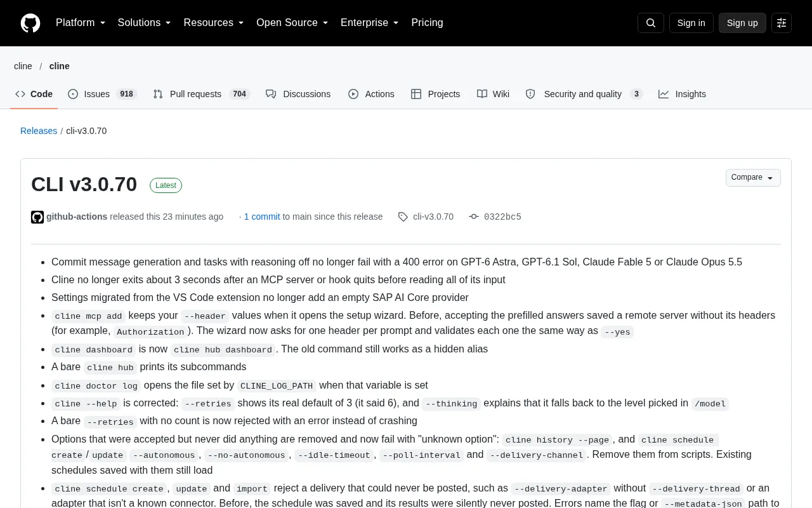
Task: Click the Projects table icon
Action: (x=416, y=94)
